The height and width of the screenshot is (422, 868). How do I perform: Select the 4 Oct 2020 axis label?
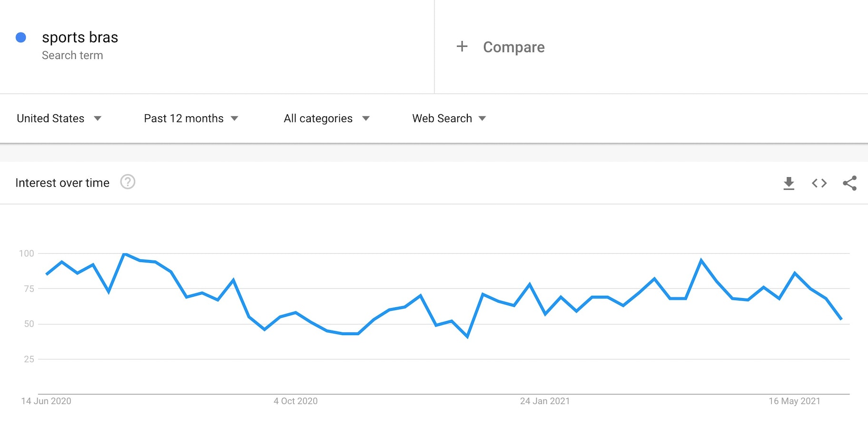tap(296, 401)
